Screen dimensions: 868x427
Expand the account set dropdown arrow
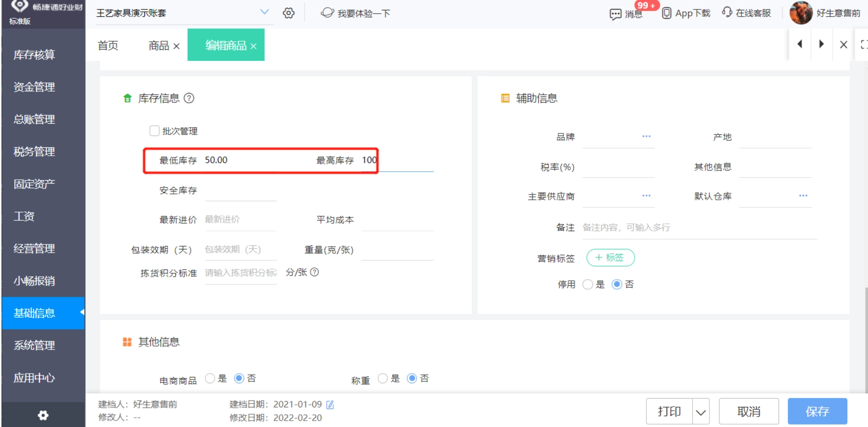tap(264, 12)
